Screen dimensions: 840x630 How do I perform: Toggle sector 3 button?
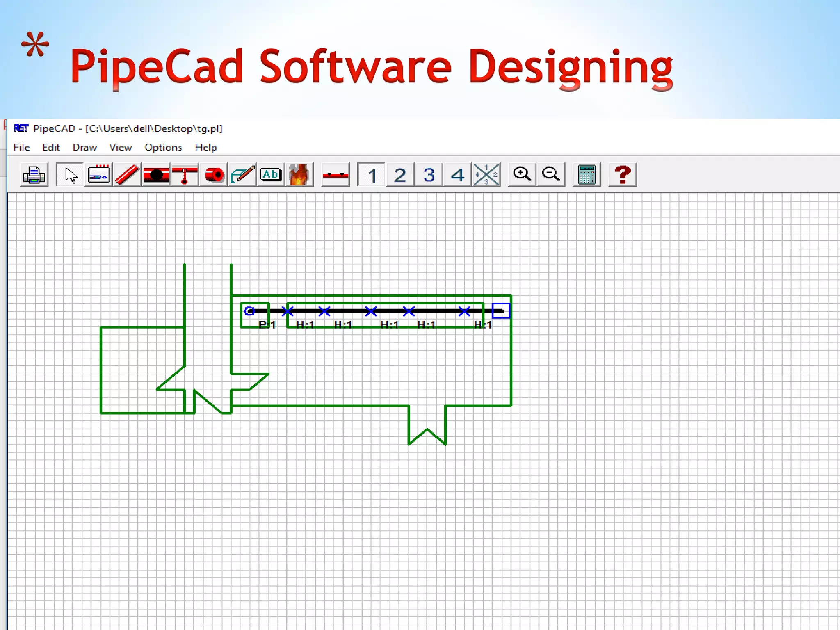tap(429, 175)
